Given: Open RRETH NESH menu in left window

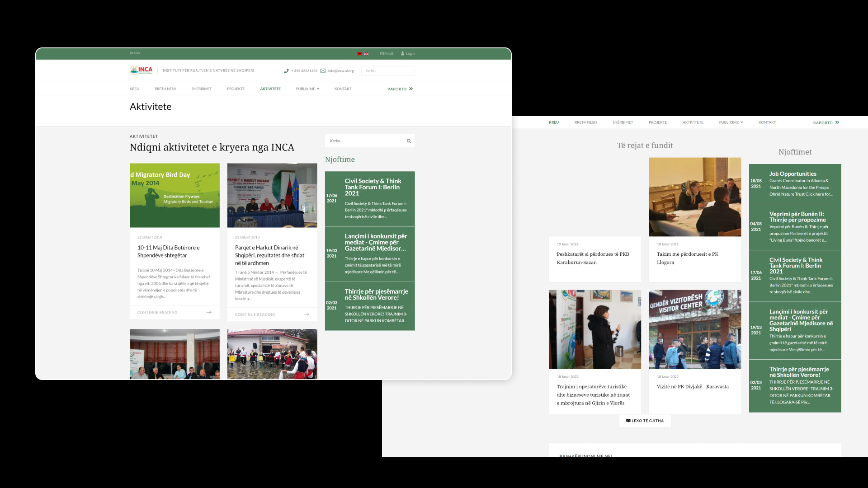Looking at the screenshot, I should [x=165, y=89].
